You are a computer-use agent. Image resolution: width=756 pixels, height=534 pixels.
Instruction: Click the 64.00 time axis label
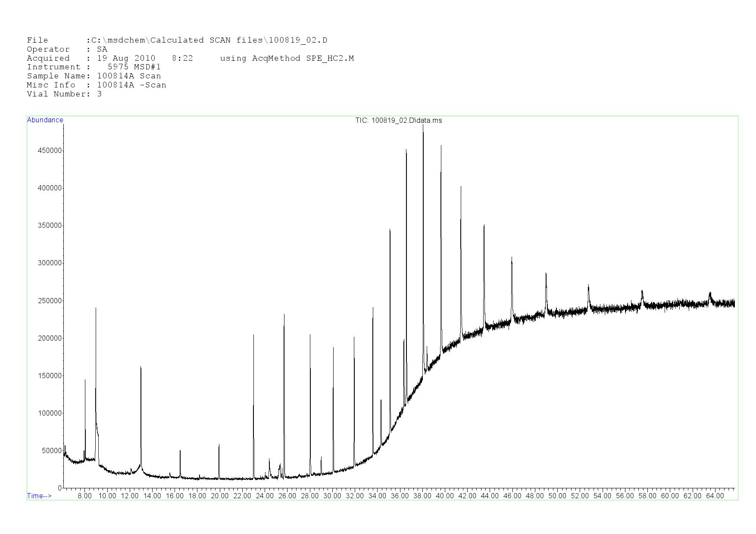715,496
